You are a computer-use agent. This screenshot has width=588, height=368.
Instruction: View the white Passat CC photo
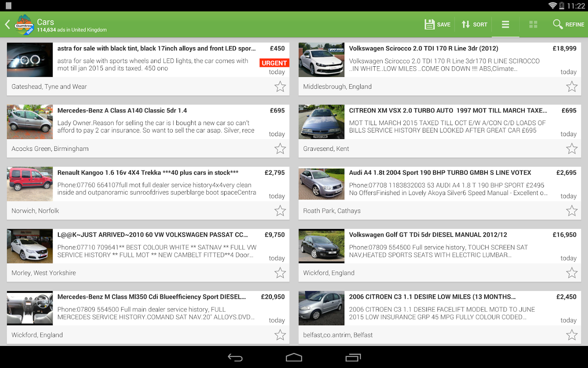30,246
